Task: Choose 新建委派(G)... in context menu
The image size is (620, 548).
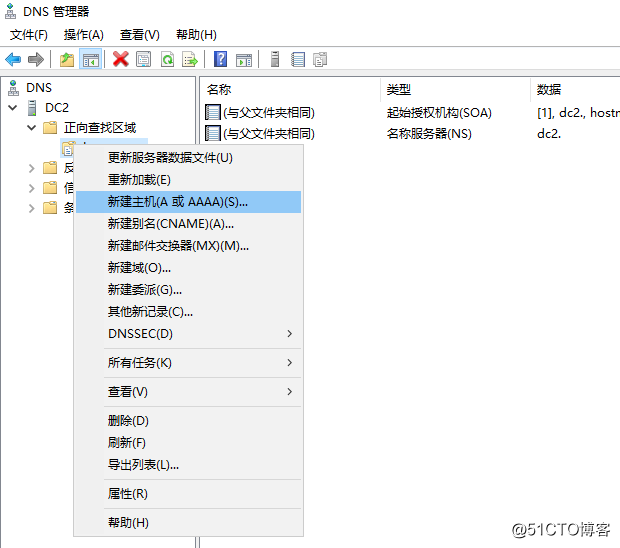Action: [x=189, y=290]
